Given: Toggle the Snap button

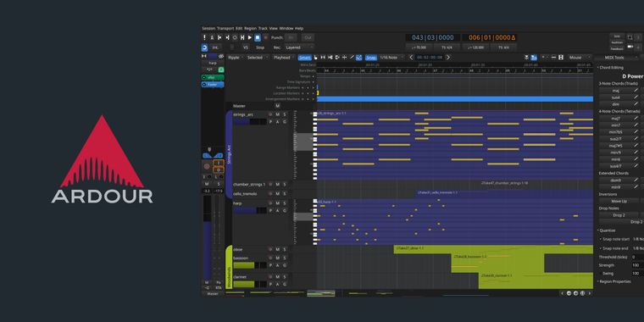Looking at the screenshot, I should click(x=371, y=58).
